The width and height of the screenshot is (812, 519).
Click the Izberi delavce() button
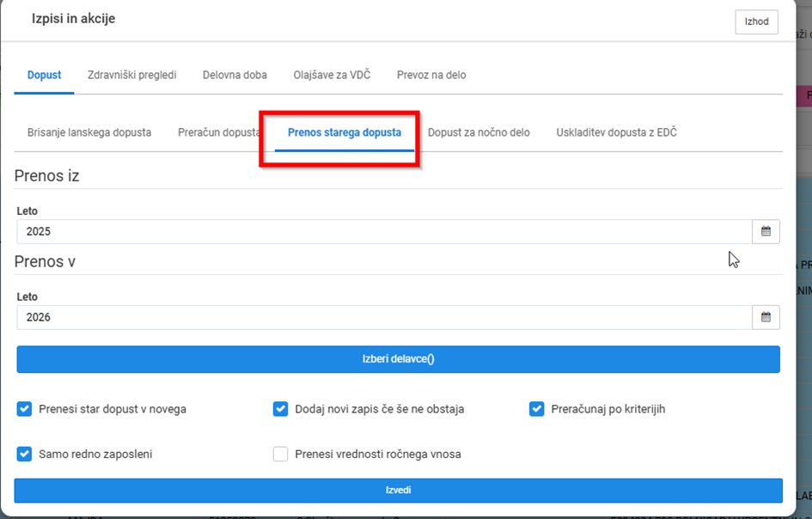pos(398,359)
